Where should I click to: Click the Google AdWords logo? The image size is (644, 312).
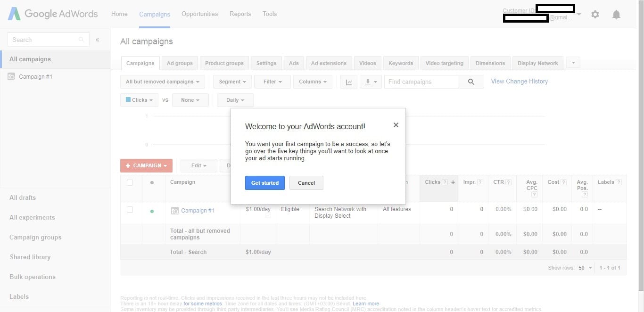(53, 14)
